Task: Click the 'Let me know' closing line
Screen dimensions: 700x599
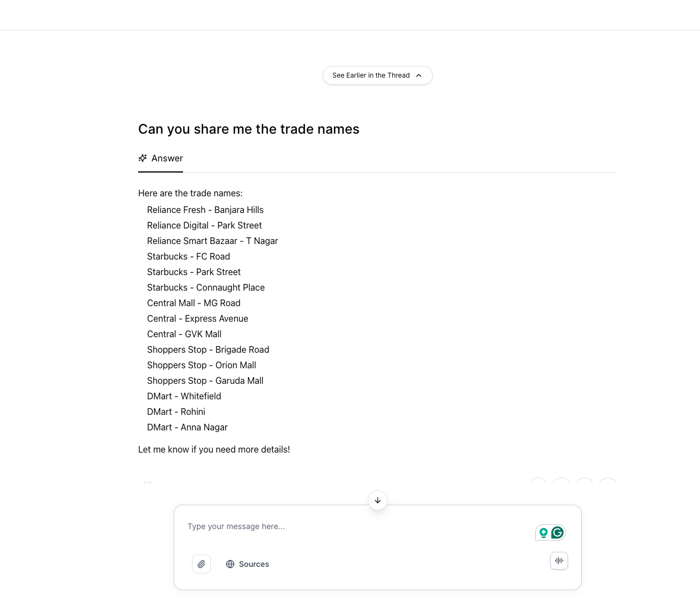Action: click(x=214, y=449)
